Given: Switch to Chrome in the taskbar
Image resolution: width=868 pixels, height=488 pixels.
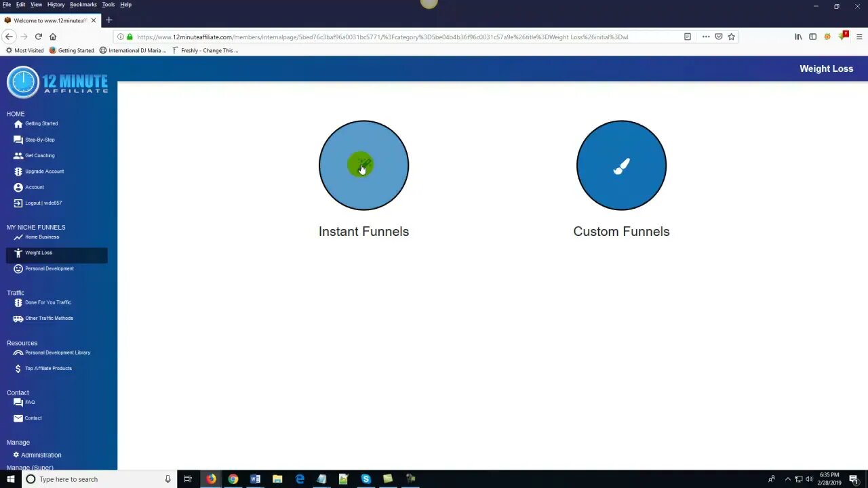Looking at the screenshot, I should [233, 479].
